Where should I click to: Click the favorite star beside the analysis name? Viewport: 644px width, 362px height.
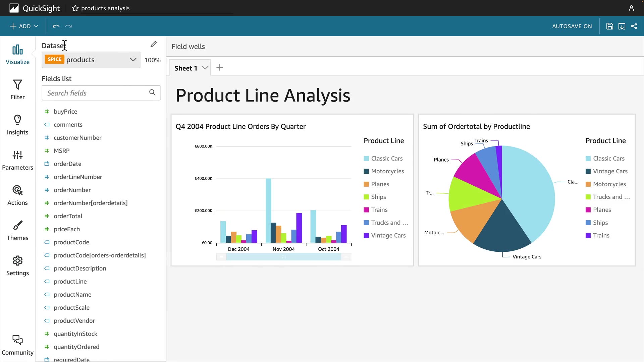tap(75, 8)
